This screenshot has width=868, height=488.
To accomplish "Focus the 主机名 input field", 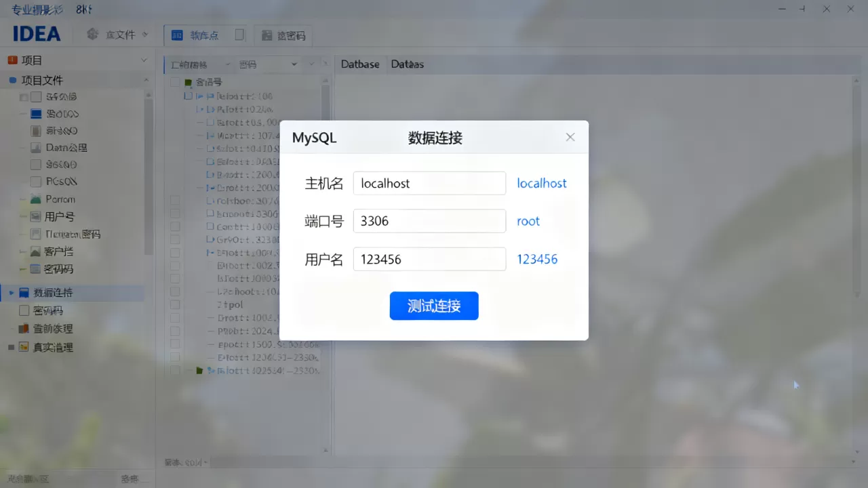I will (x=429, y=183).
